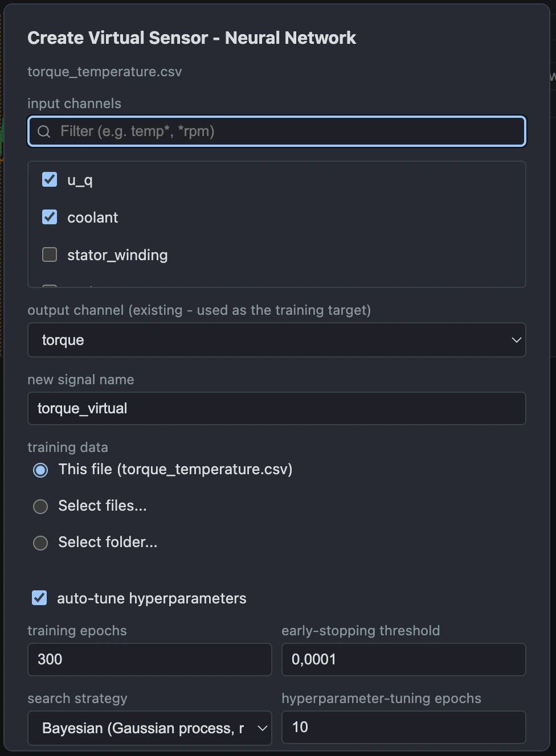Screen dimensions: 556x756
Task: Uncheck the u_q input channel
Action: click(50, 180)
